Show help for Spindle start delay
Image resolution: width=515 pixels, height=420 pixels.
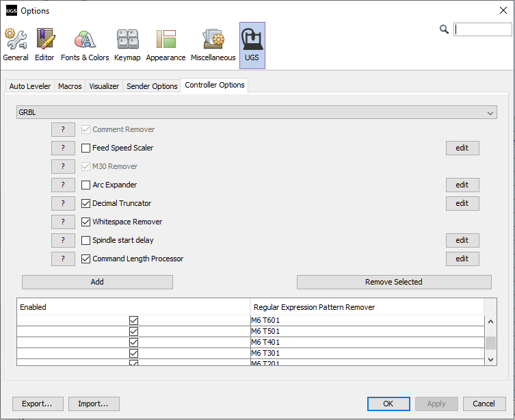point(63,240)
